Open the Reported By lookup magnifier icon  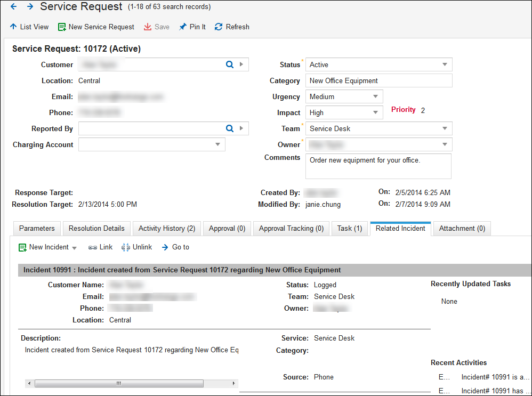229,128
